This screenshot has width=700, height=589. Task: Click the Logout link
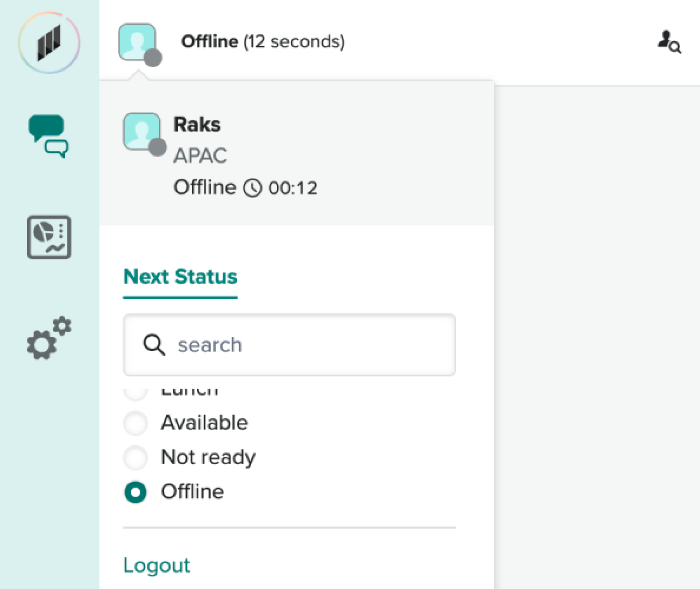pos(157,565)
